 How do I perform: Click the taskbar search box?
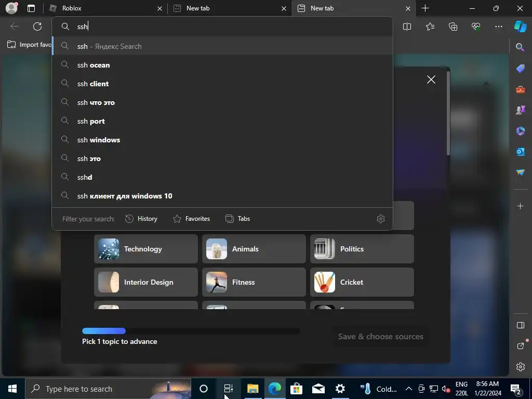coord(108,389)
